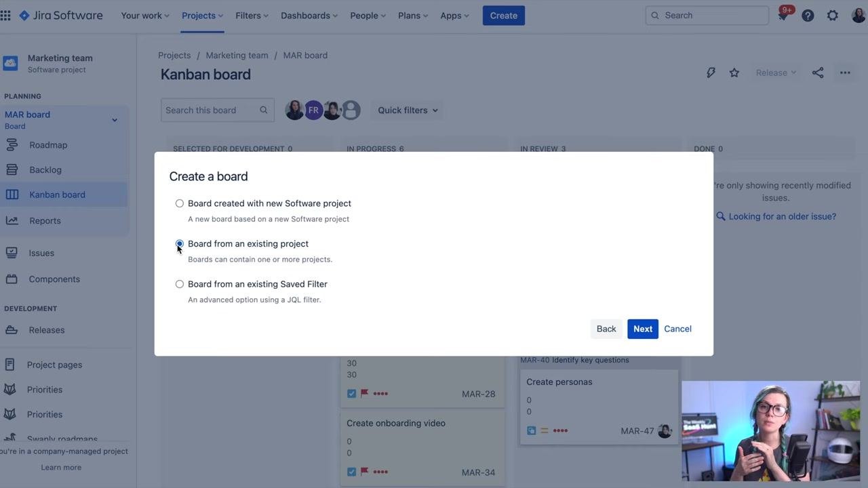Viewport: 868px width, 488px height.
Task: Filter by FR assignee avatar
Action: pyautogui.click(x=313, y=110)
